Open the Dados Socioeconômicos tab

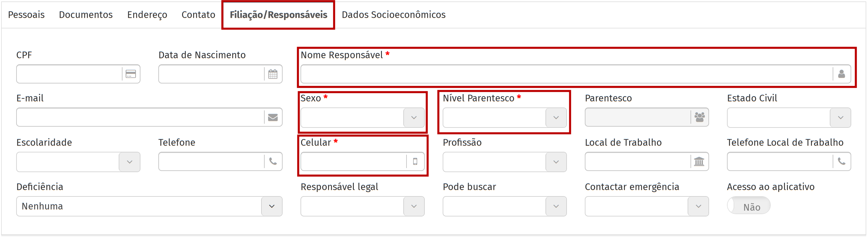[393, 15]
